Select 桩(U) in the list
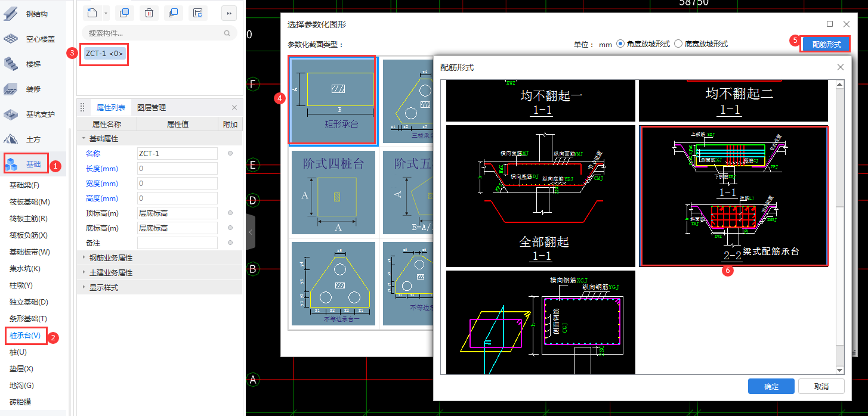868x416 pixels. pos(18,352)
